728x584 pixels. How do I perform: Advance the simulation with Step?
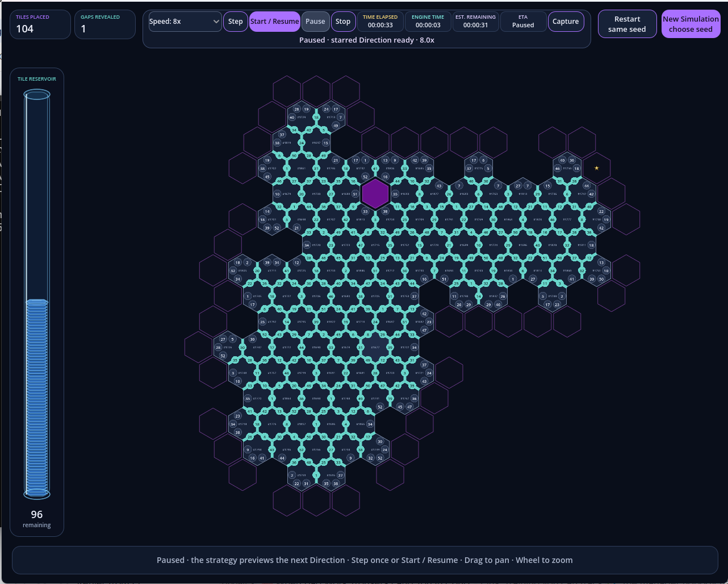pos(236,22)
